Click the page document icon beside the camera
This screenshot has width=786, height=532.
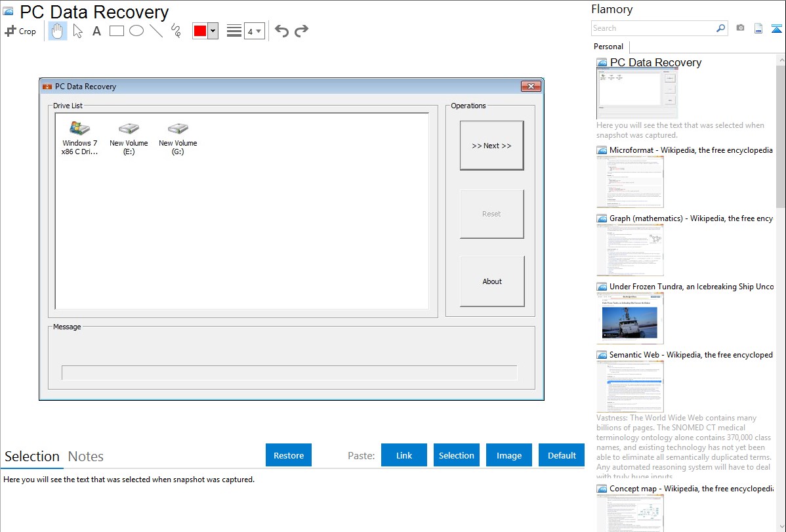coord(758,28)
